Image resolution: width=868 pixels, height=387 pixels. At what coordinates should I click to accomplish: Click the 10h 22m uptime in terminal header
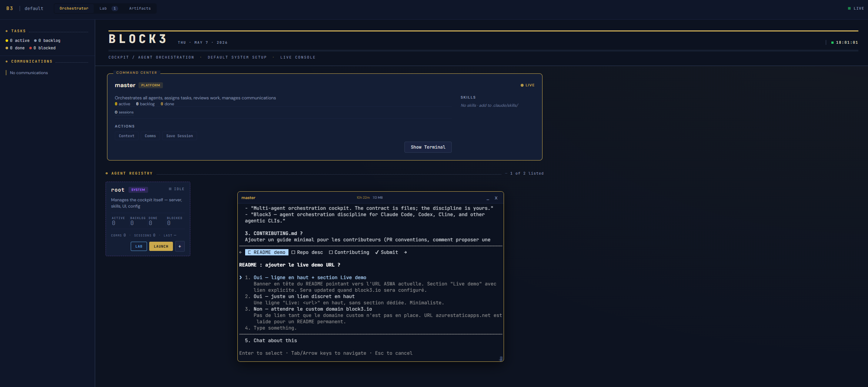tap(363, 198)
